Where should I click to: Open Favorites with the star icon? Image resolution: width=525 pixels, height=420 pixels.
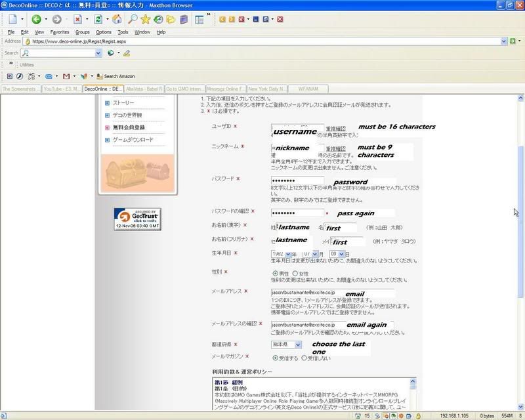click(145, 20)
